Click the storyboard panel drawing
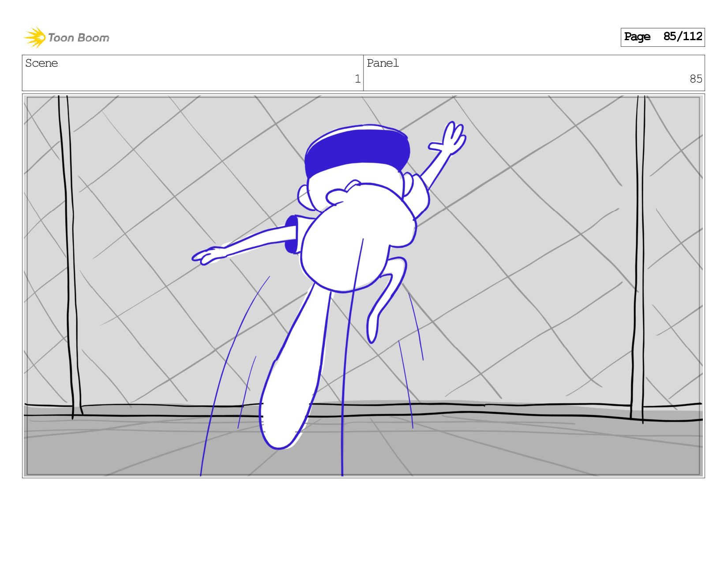This screenshot has height=563, width=728. [x=364, y=286]
